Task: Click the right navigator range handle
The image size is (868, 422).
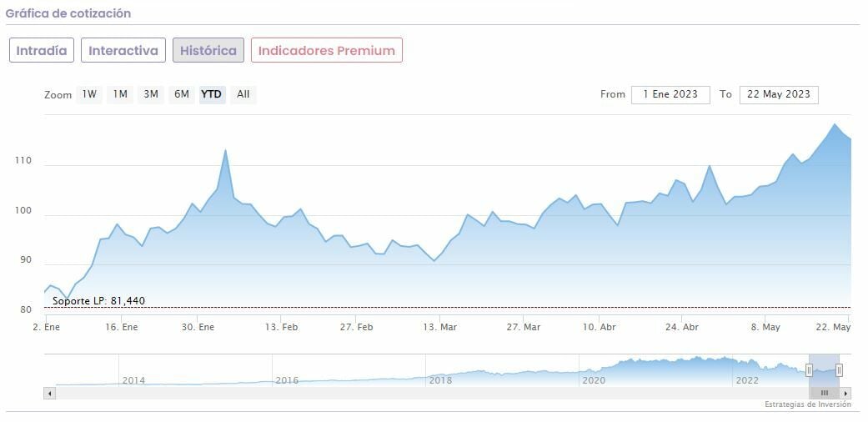Action: click(839, 369)
